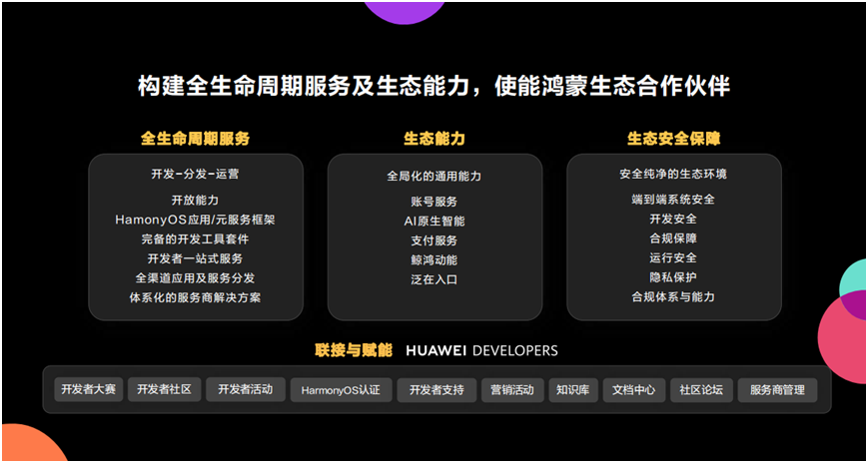Viewport: 868px width, 463px height.
Task: Select 端到端系统安全 text
Action: [673, 200]
